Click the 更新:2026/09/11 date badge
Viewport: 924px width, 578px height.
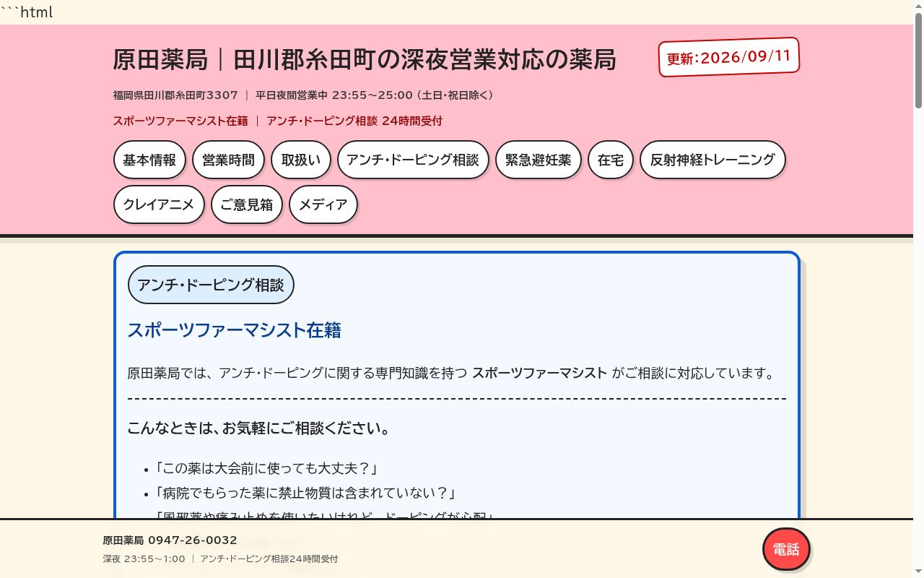(729, 57)
